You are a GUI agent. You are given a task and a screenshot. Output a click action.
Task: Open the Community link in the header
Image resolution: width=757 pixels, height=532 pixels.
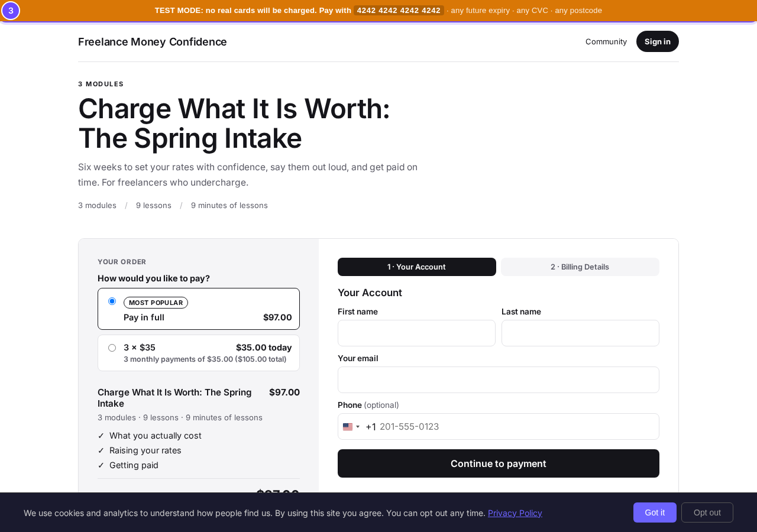click(x=606, y=41)
